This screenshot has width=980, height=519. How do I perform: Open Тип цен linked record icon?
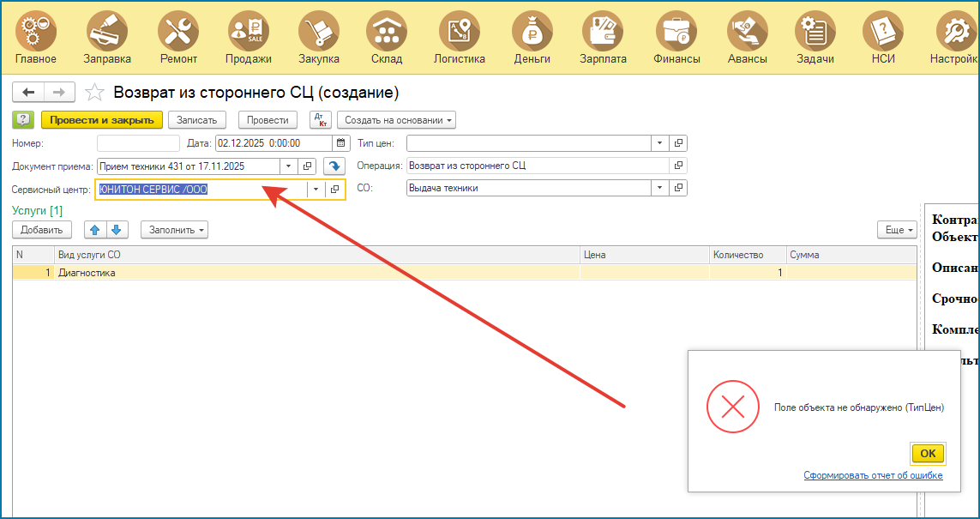point(677,143)
